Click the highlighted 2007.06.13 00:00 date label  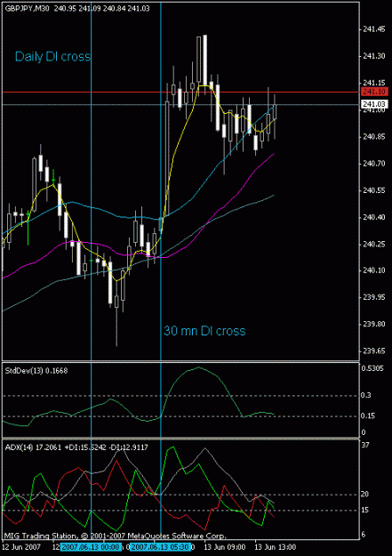pyautogui.click(x=91, y=547)
